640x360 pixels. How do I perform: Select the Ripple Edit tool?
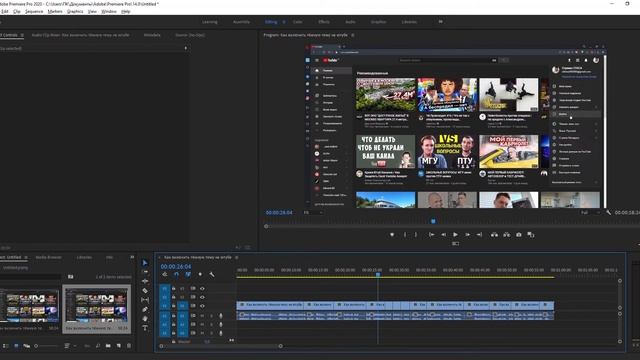click(145, 281)
